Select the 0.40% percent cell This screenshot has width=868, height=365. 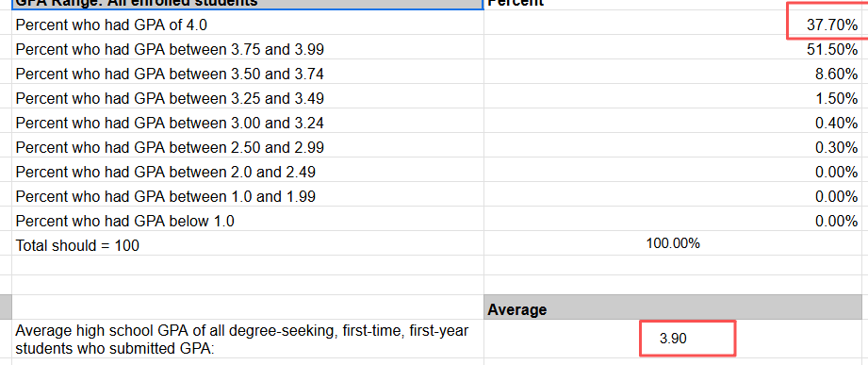coord(676,122)
